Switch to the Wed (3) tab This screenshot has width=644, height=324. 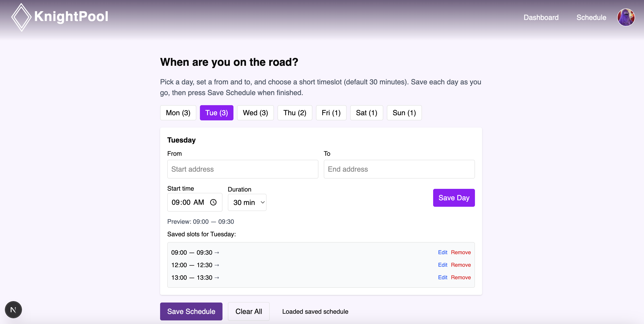pos(255,113)
